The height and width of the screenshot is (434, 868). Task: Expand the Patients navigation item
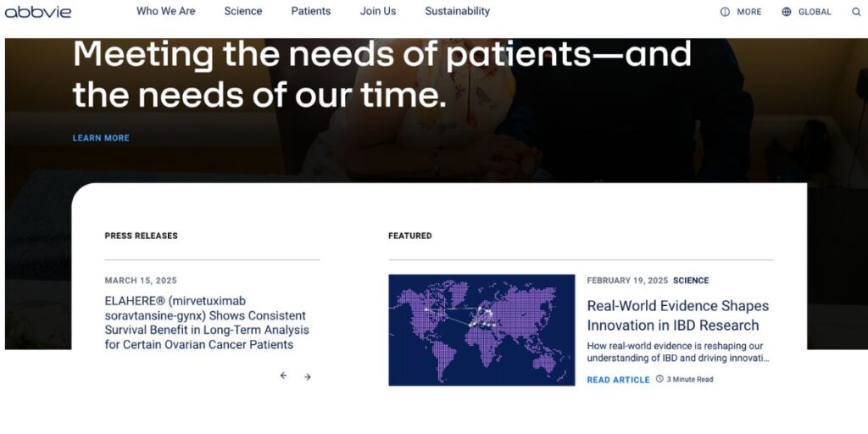coord(311,11)
